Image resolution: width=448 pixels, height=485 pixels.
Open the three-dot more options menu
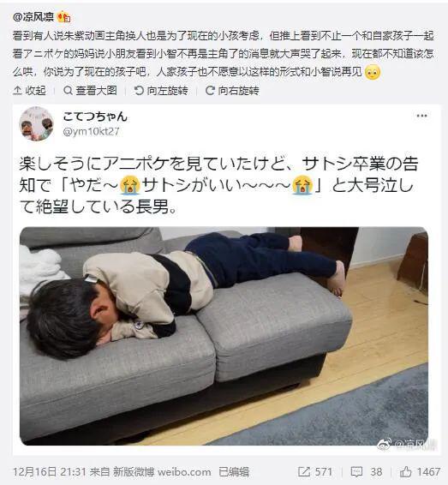(421, 116)
